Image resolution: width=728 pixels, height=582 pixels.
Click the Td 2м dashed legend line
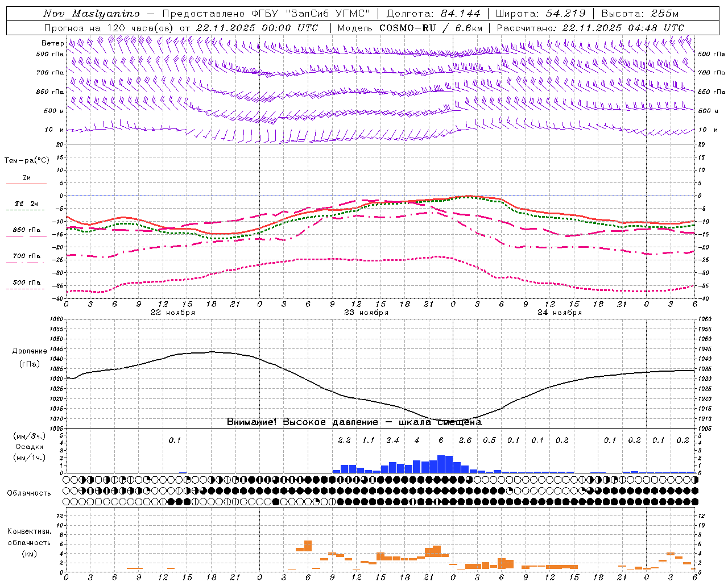tap(26, 210)
